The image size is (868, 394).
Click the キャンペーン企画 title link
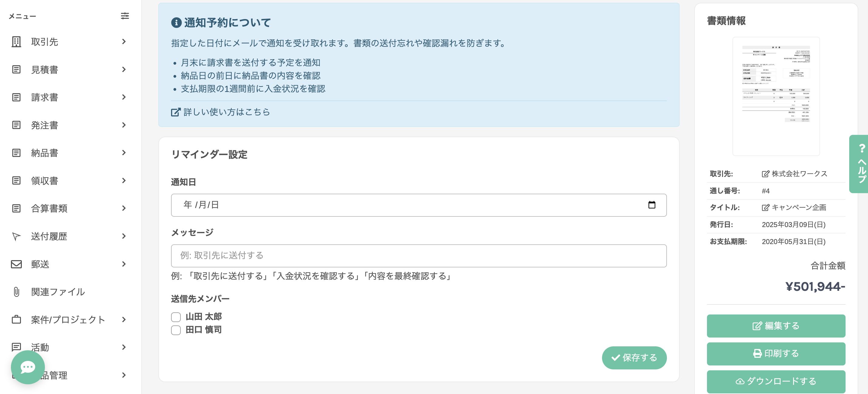tap(799, 207)
